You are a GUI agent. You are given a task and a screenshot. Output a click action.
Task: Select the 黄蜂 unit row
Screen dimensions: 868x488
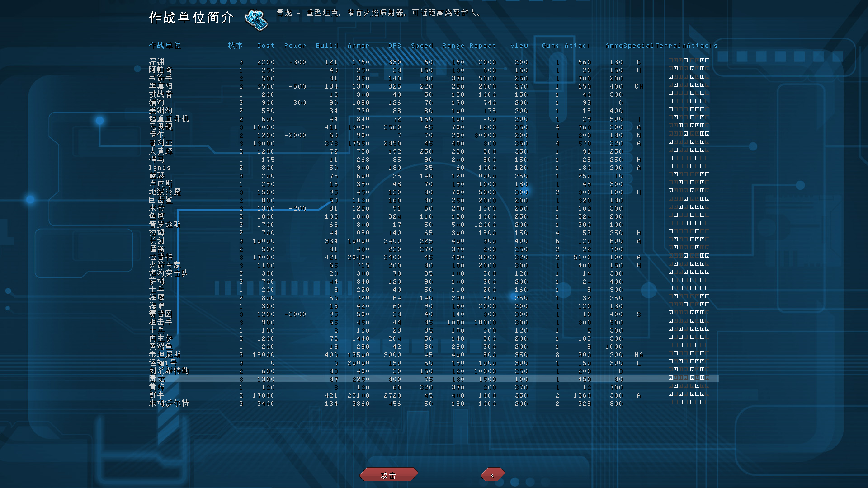click(434, 387)
